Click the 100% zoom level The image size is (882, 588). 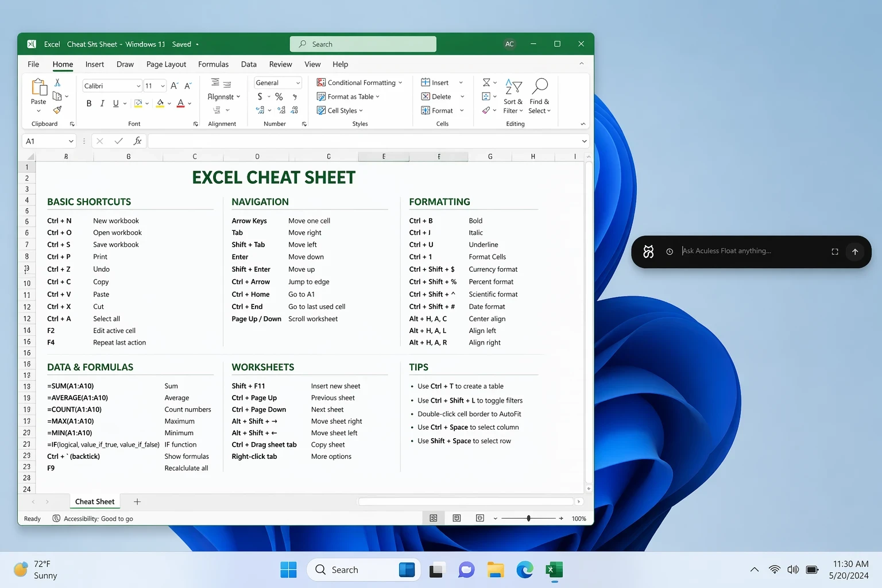point(579,519)
